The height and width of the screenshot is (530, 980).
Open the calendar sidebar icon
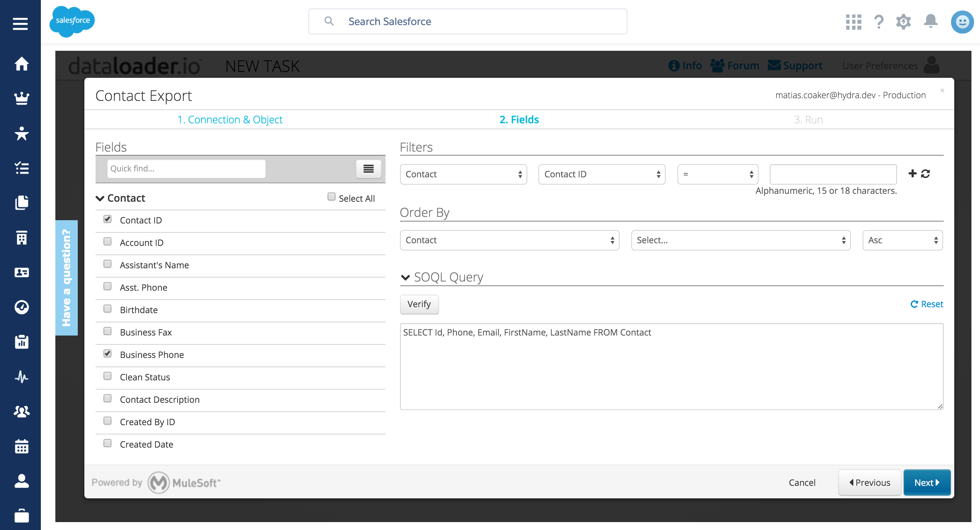pos(22,446)
